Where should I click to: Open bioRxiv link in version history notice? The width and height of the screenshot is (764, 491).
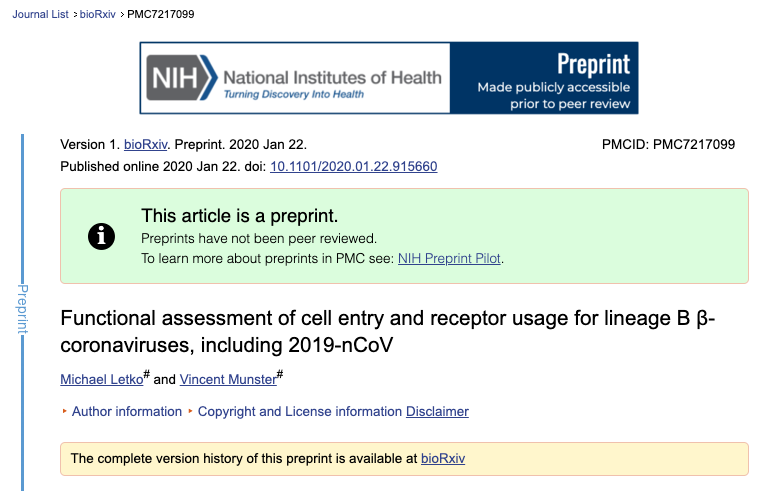(443, 459)
